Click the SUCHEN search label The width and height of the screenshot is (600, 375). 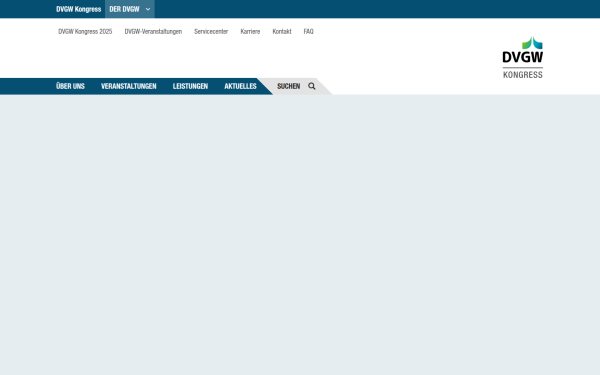289,86
